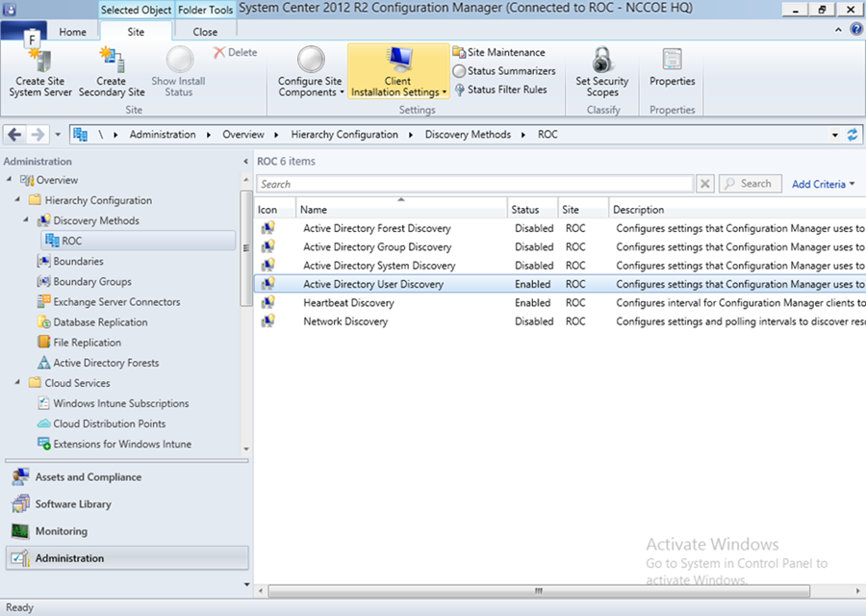Open Status Filter Rules
Image resolution: width=866 pixels, height=616 pixels.
click(500, 90)
